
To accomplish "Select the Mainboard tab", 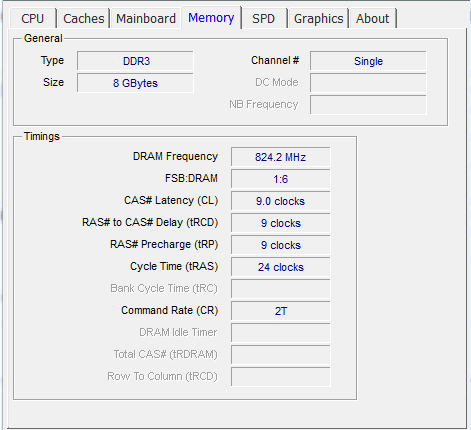I will pyautogui.click(x=146, y=19).
